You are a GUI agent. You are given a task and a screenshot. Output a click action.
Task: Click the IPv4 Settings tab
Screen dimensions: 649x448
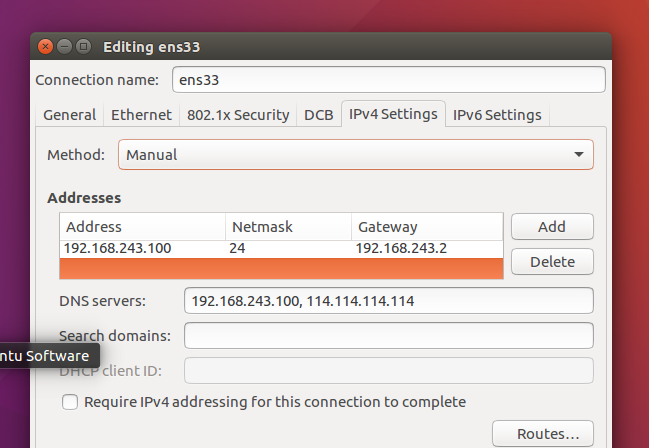(393, 114)
